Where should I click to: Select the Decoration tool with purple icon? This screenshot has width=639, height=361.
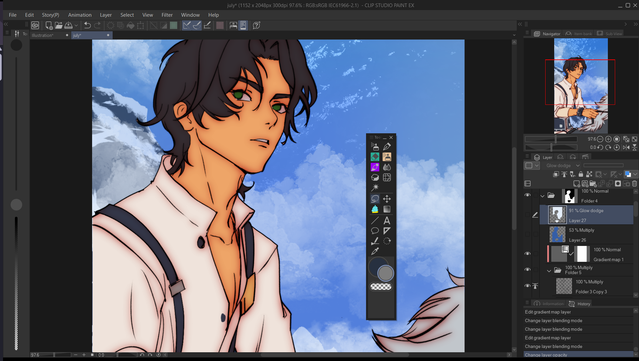pos(375,167)
